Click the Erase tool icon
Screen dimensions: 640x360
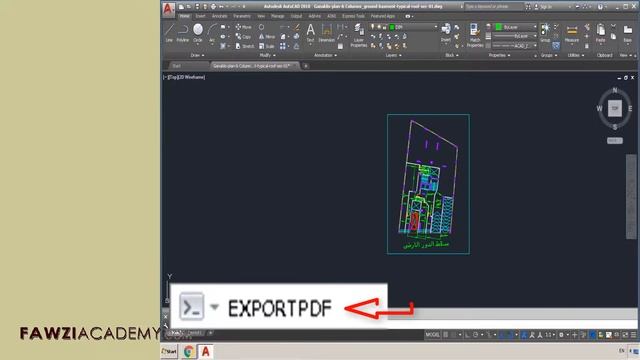click(x=297, y=27)
